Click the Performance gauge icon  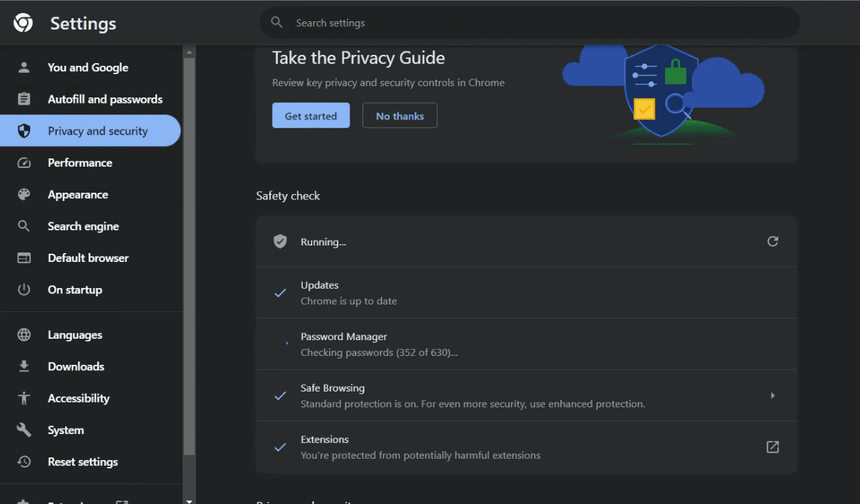24,163
